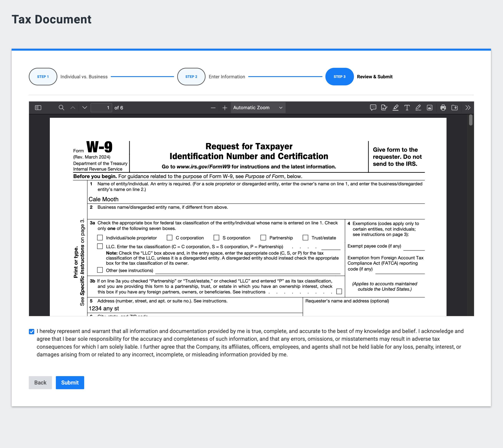
Task: Check the S corporation box
Action: (216, 238)
